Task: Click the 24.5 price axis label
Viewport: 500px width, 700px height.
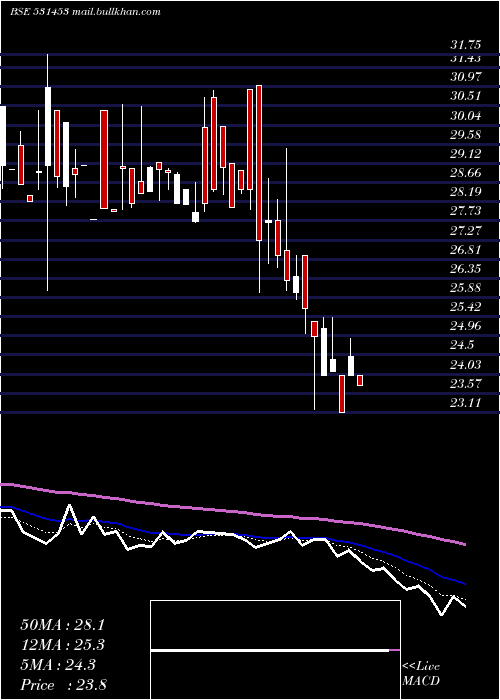Action: coord(462,345)
